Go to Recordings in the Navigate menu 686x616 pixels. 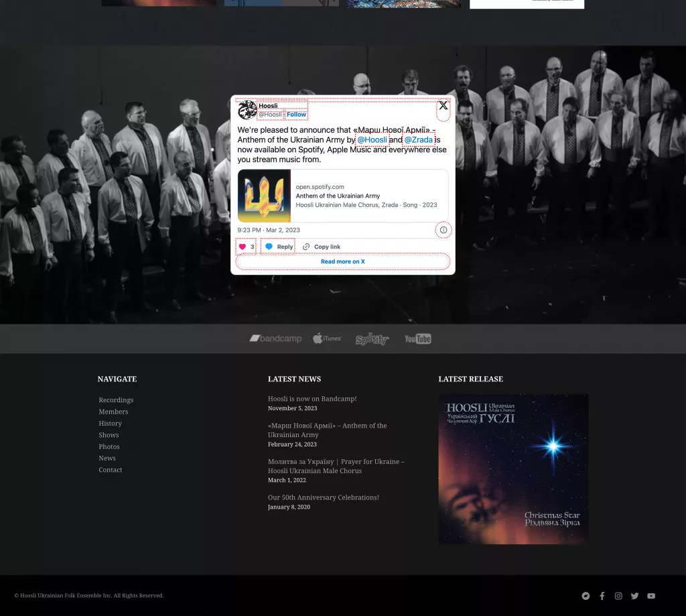(x=116, y=400)
